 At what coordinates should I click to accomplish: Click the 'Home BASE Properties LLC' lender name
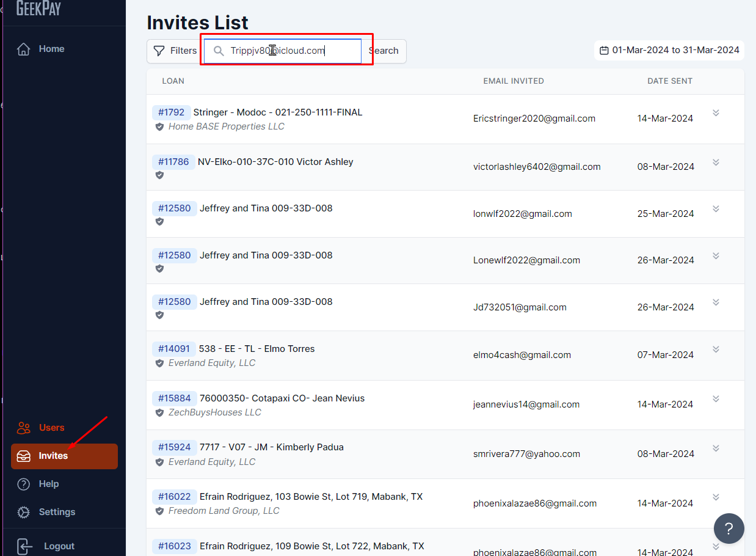227,126
